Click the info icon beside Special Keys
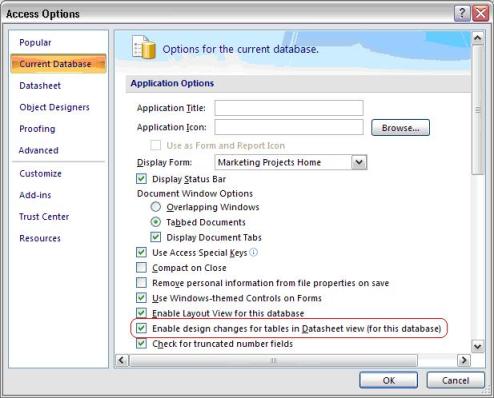 pyautogui.click(x=254, y=252)
